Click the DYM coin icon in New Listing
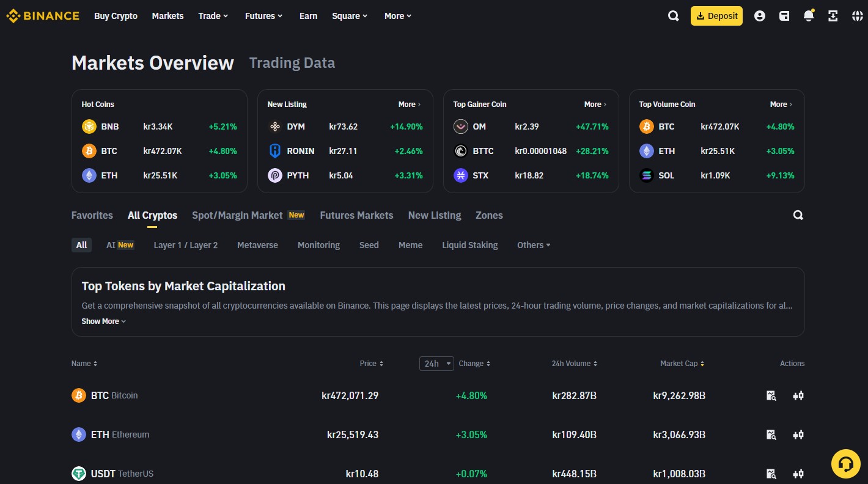868x484 pixels. (275, 127)
